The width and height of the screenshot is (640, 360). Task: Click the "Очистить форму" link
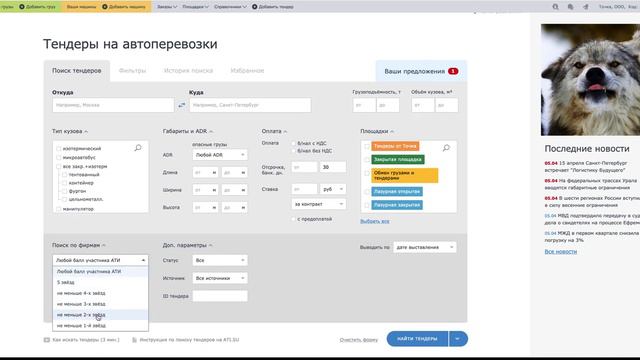coord(358,340)
